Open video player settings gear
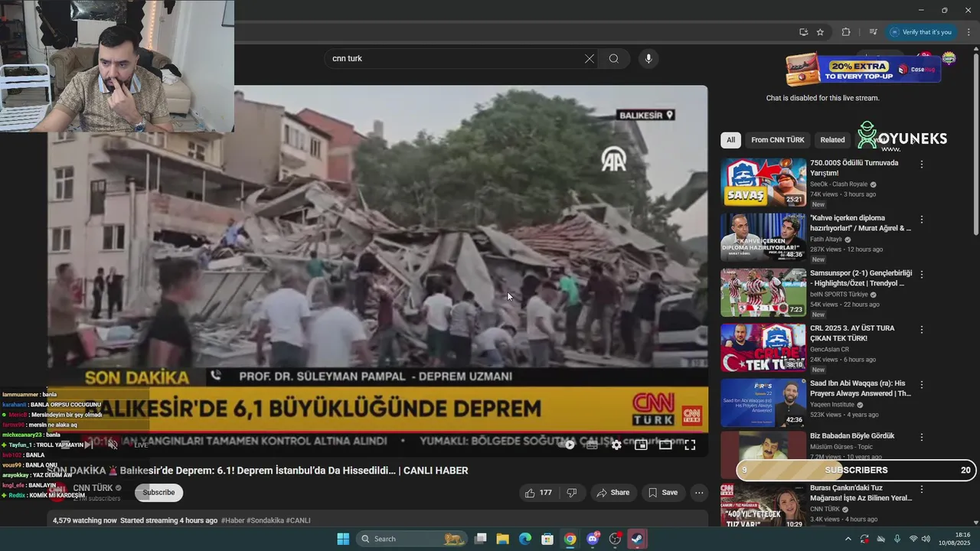Screen dimensions: 980x551 click(616, 445)
